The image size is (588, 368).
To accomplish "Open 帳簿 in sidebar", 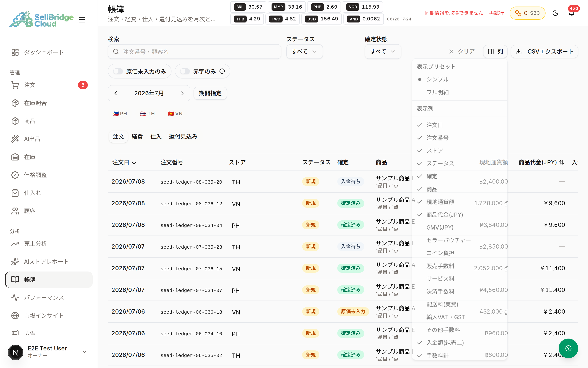I will pos(49,280).
